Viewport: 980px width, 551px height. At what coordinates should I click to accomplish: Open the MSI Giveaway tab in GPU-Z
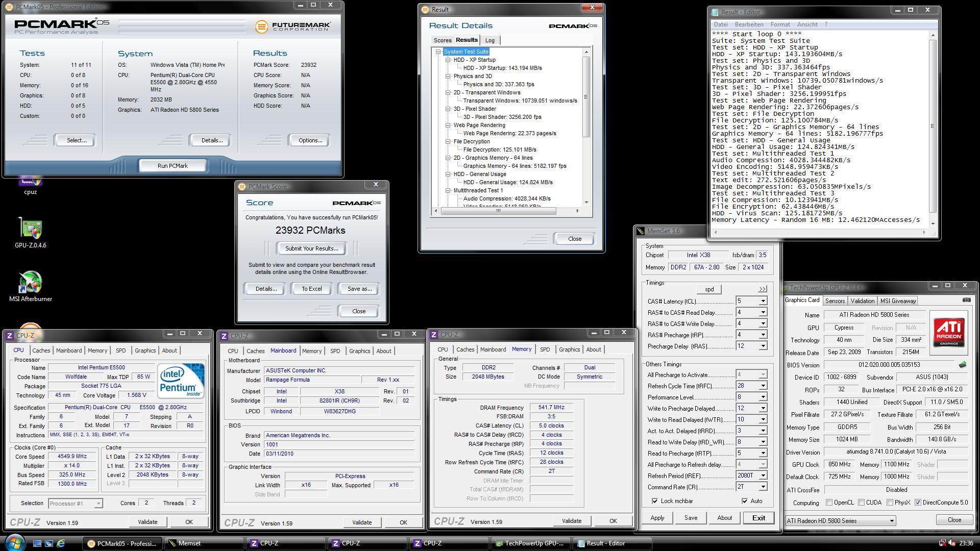coord(898,301)
